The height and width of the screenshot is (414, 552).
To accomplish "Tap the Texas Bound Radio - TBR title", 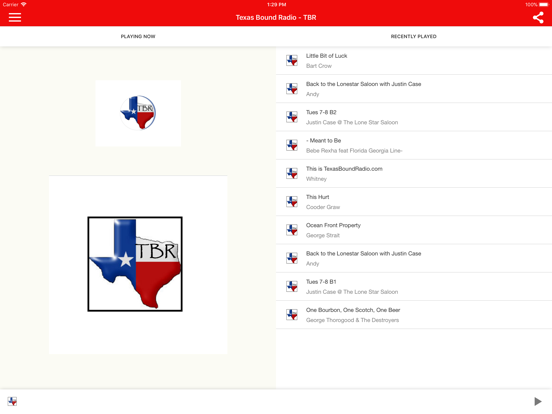I will pyautogui.click(x=276, y=18).
